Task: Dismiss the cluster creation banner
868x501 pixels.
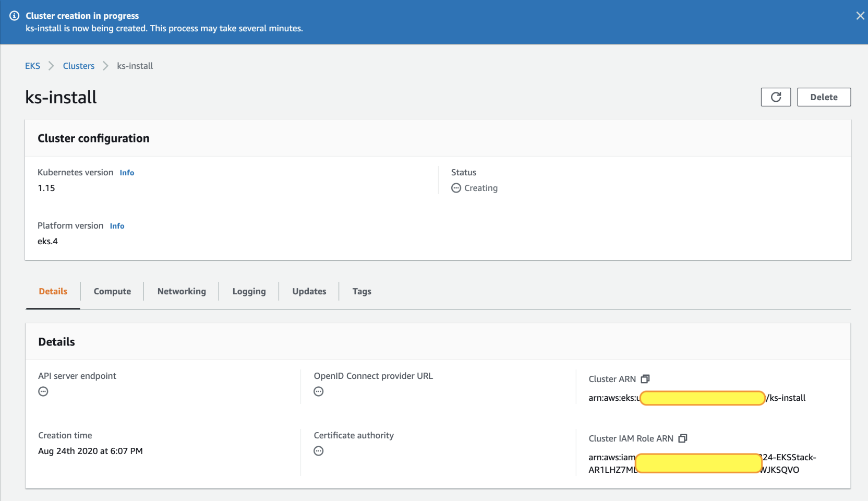Action: pyautogui.click(x=860, y=16)
